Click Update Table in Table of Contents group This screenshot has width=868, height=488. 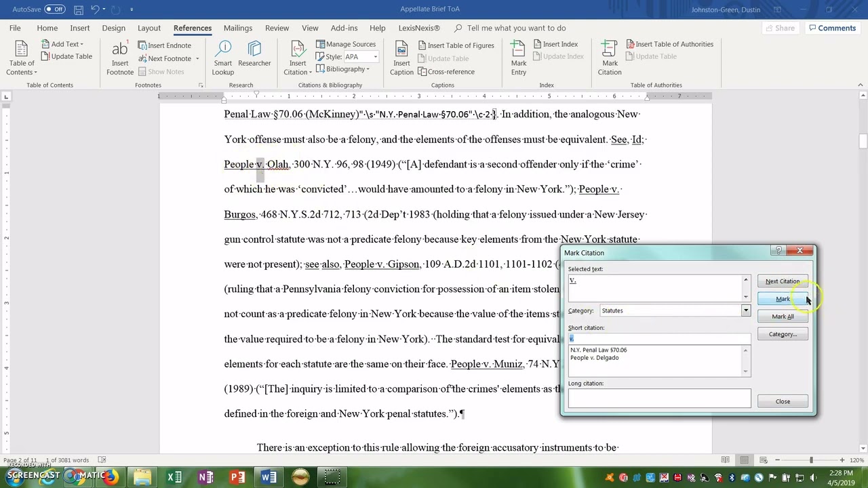click(x=66, y=56)
